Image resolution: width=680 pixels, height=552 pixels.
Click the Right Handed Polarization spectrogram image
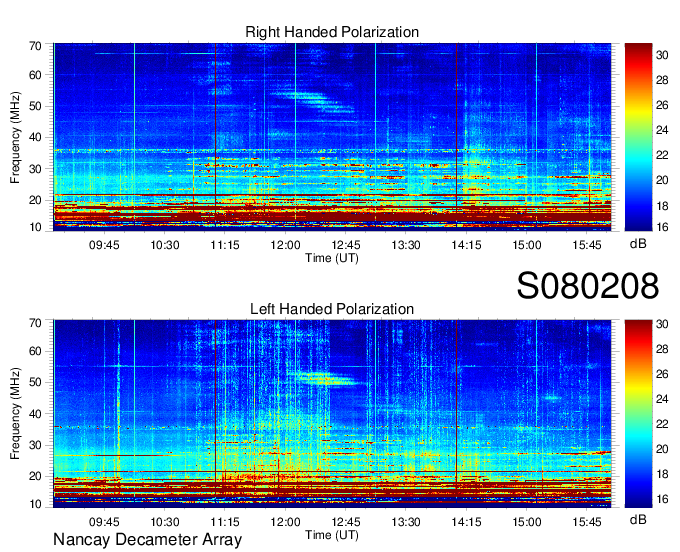(x=332, y=137)
